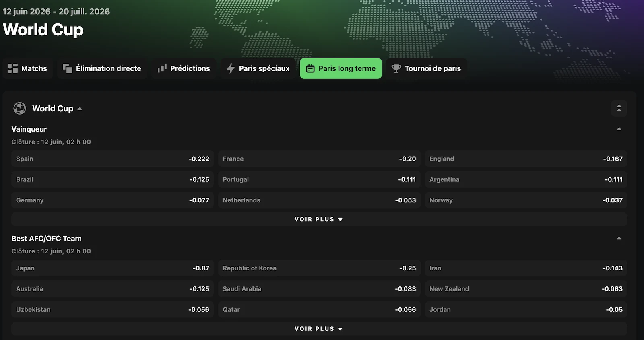Click the Élimination directe bracket icon
Screen dimensions: 644x340
(68, 68)
